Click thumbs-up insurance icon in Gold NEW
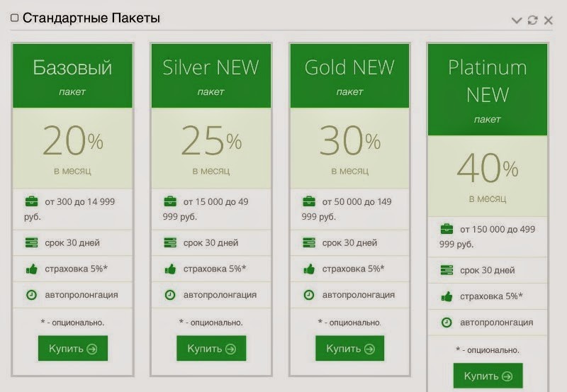Screen dimensions: 567x392 click(309, 269)
